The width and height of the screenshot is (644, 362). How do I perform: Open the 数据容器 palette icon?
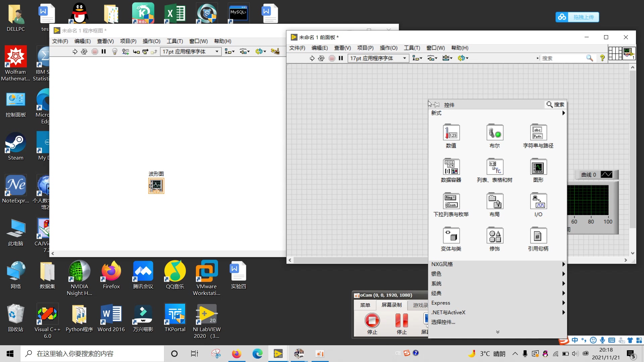pyautogui.click(x=451, y=167)
